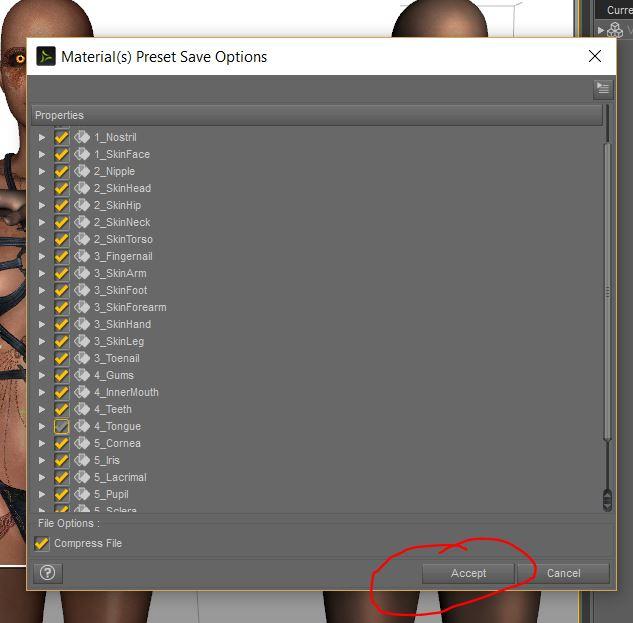Click the vertical scrollbar of the properties list
The width and height of the screenshot is (633, 623).
click(x=608, y=291)
